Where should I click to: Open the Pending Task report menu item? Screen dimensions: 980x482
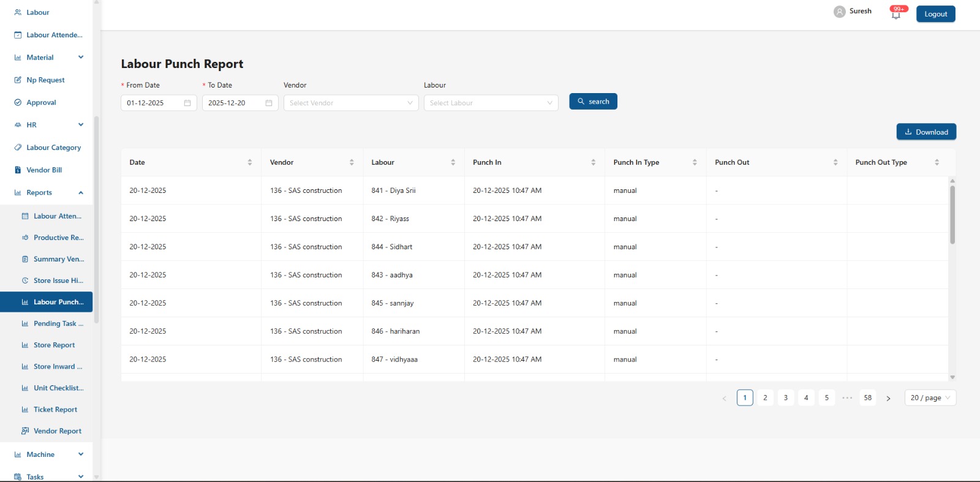tap(47, 323)
